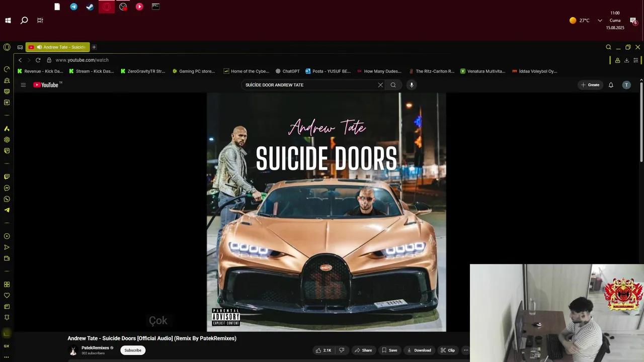The height and width of the screenshot is (362, 644).
Task: Open more actions (three dots) beside Clip
Action: pyautogui.click(x=466, y=350)
